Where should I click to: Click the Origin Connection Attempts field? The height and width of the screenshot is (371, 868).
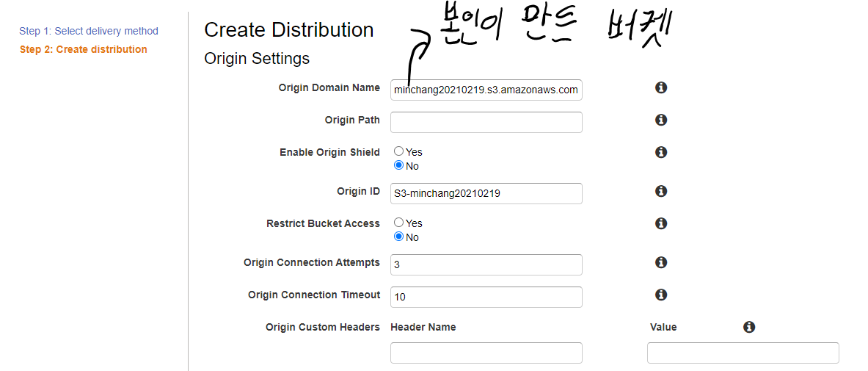point(486,264)
